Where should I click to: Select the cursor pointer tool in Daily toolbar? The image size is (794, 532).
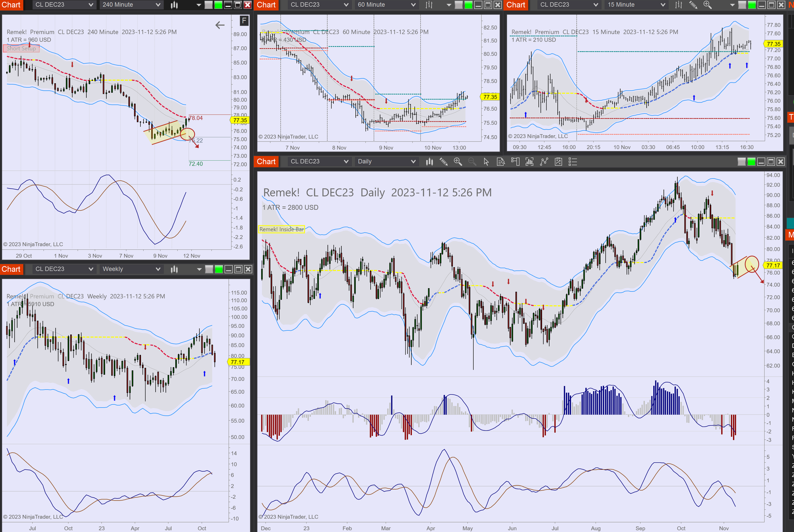pyautogui.click(x=486, y=162)
